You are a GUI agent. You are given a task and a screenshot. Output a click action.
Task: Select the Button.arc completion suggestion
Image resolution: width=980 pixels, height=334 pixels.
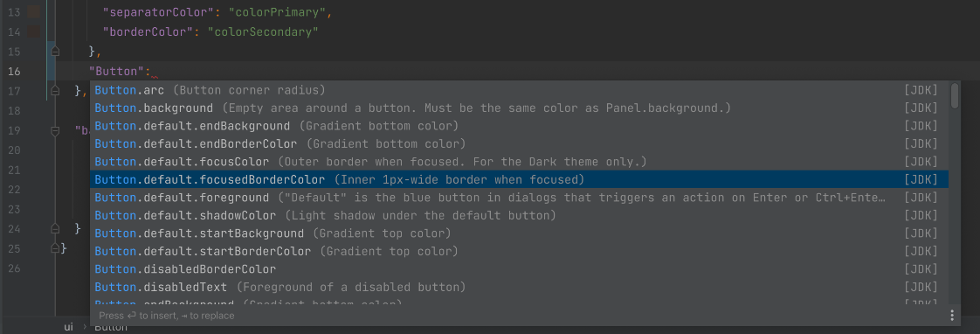click(519, 90)
